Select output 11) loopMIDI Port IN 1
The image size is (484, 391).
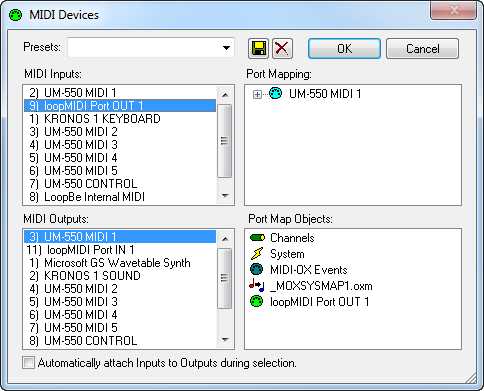coord(120,250)
